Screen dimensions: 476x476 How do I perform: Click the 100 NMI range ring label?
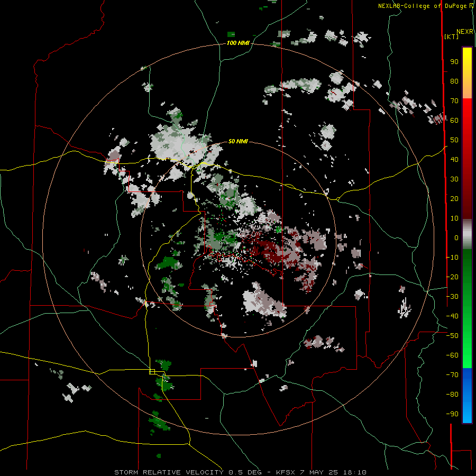pyautogui.click(x=238, y=43)
